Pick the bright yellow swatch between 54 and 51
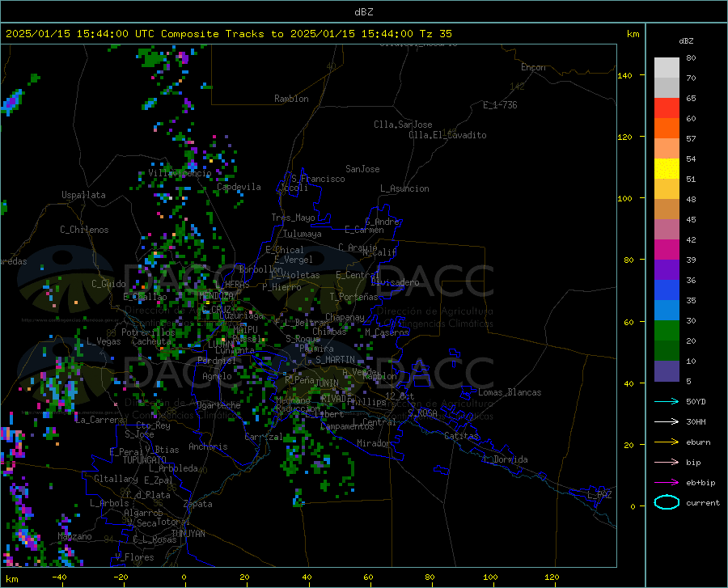This screenshot has width=728, height=588. click(667, 169)
